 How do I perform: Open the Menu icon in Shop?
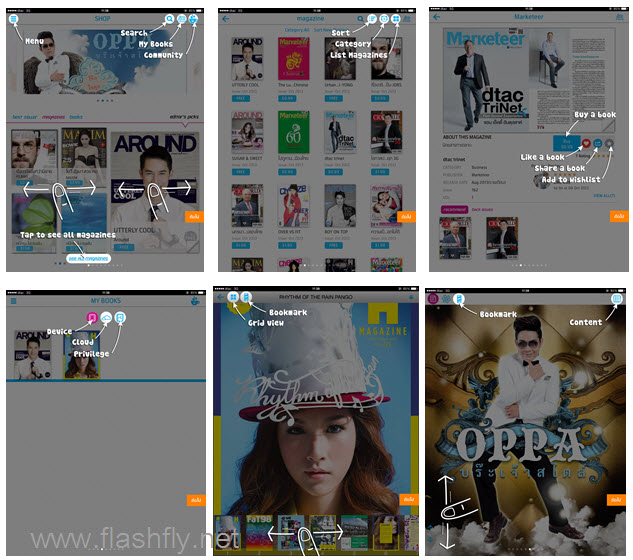(14, 19)
